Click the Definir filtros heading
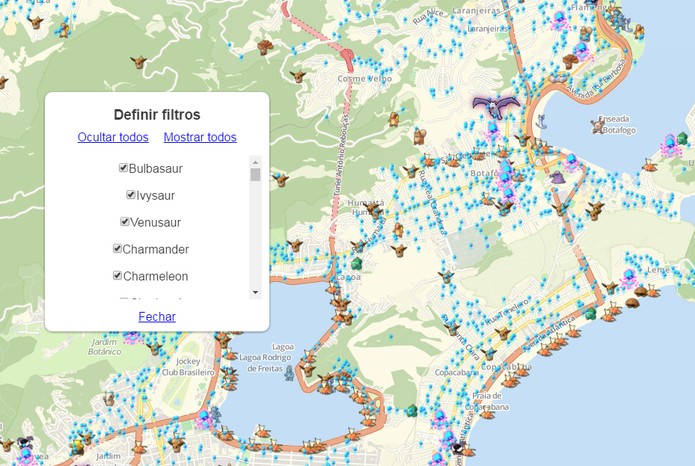This screenshot has height=466, width=695. pos(157,115)
